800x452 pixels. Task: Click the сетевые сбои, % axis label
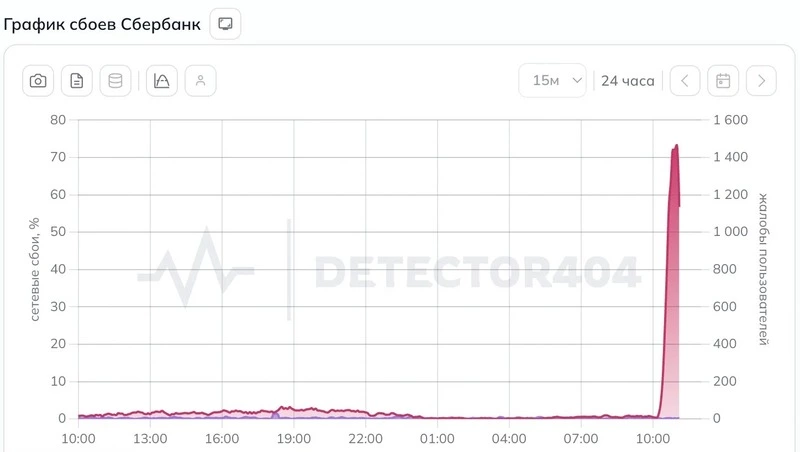(34, 270)
